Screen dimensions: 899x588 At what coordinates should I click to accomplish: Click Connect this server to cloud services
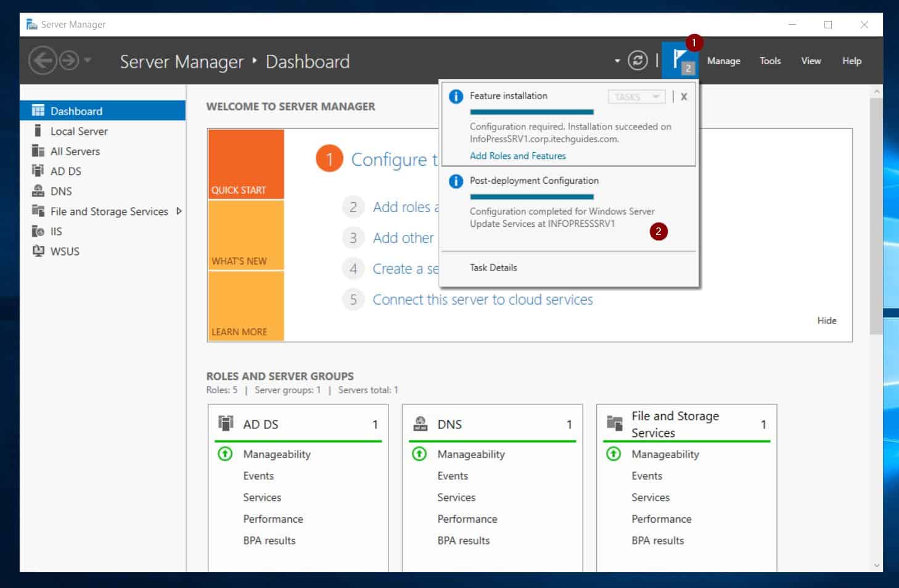(483, 300)
